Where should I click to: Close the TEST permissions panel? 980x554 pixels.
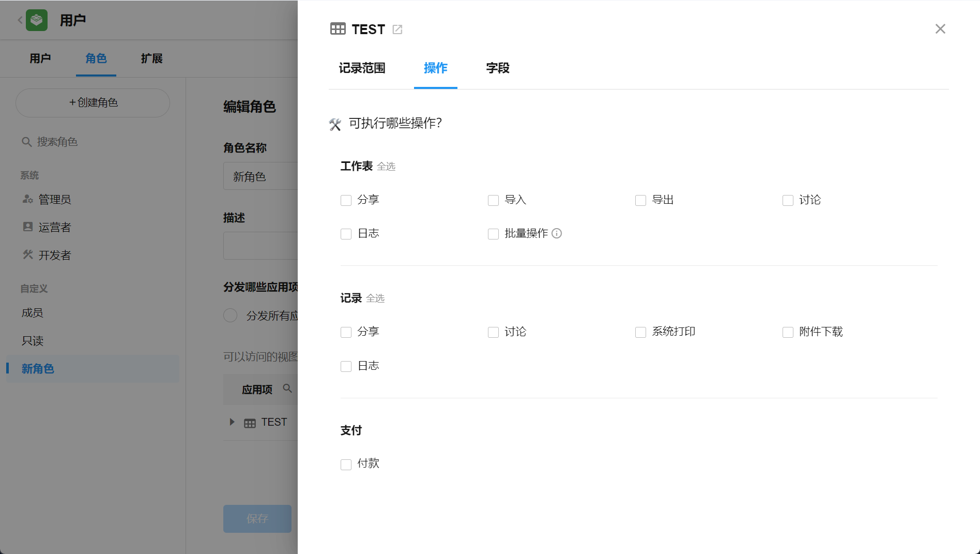(940, 29)
